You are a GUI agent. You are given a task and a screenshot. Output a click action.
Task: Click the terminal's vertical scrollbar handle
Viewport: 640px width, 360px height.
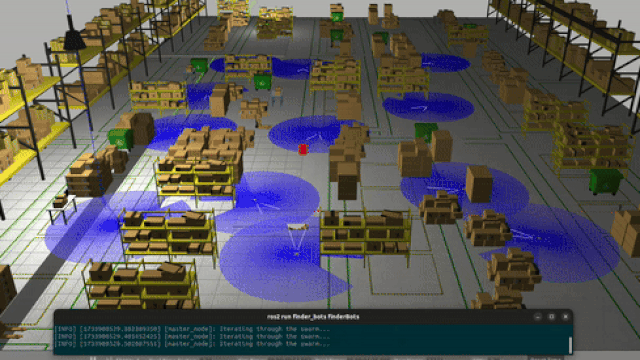point(570,344)
